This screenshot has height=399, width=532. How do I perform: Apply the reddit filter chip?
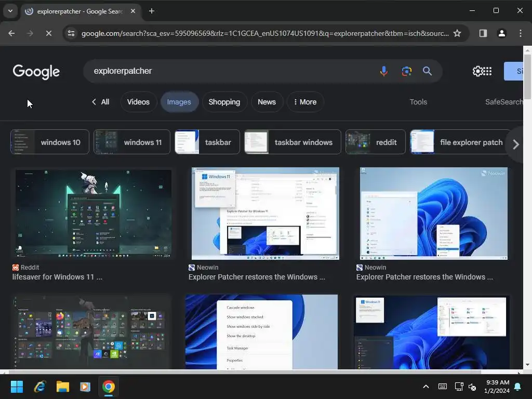[376, 142]
